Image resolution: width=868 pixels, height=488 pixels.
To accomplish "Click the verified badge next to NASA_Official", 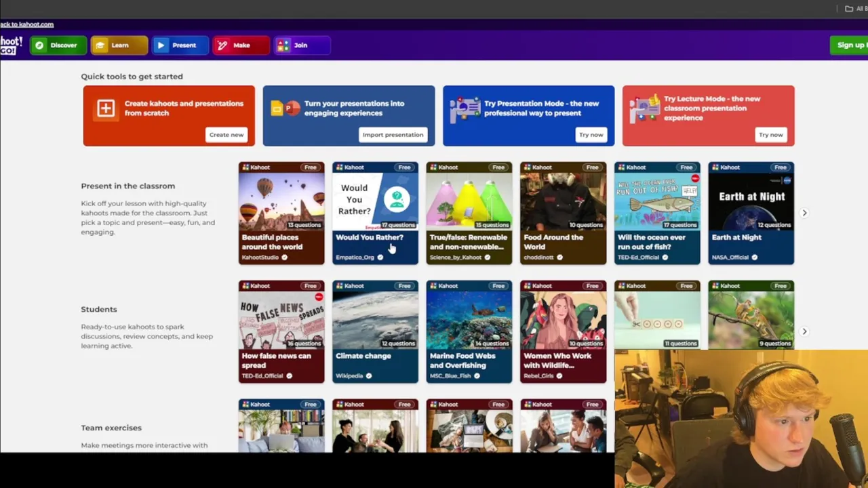I will tap(754, 258).
